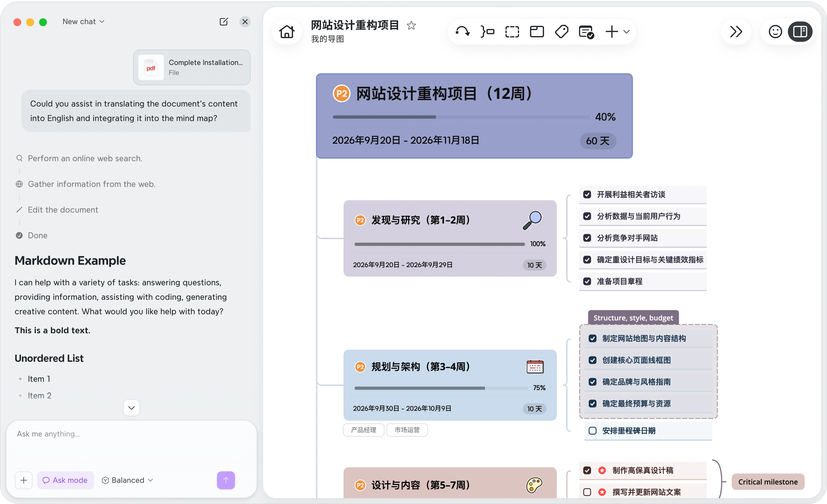Uncheck 分析竞争对手网站 checkbox
This screenshot has width=827, height=504.
(587, 238)
